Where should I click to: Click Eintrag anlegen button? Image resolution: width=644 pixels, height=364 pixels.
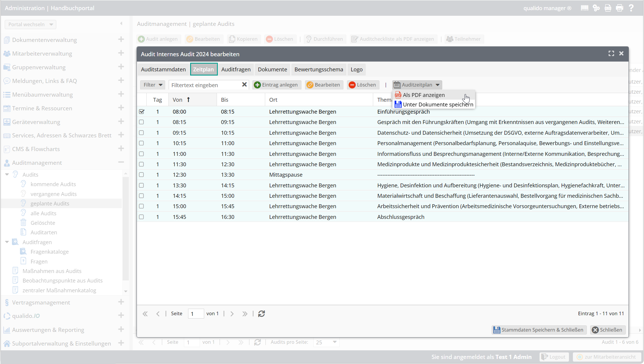point(276,85)
